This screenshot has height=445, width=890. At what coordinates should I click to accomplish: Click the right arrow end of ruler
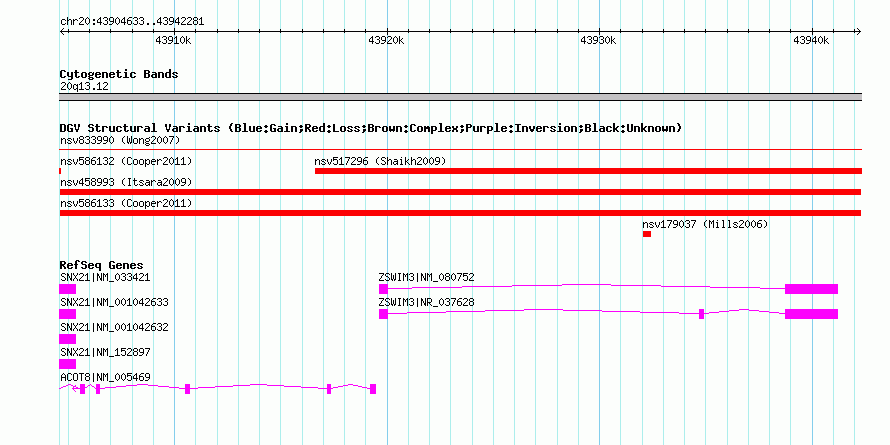click(x=858, y=32)
